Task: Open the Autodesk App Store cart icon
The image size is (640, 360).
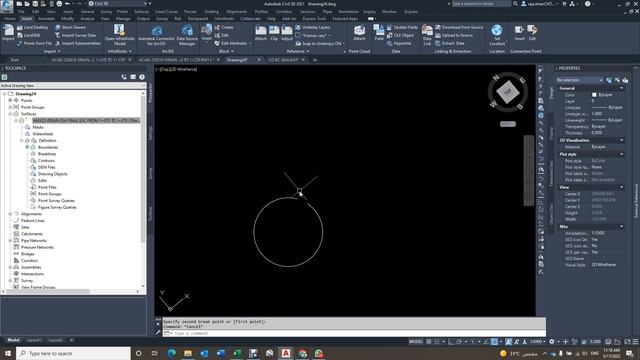Action: click(x=564, y=4)
